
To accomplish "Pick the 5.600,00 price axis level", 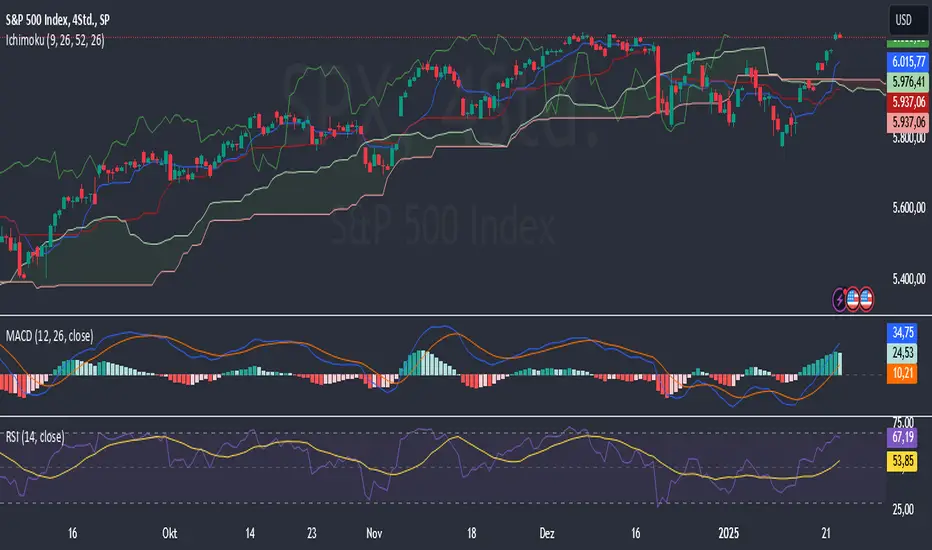I will 909,208.
